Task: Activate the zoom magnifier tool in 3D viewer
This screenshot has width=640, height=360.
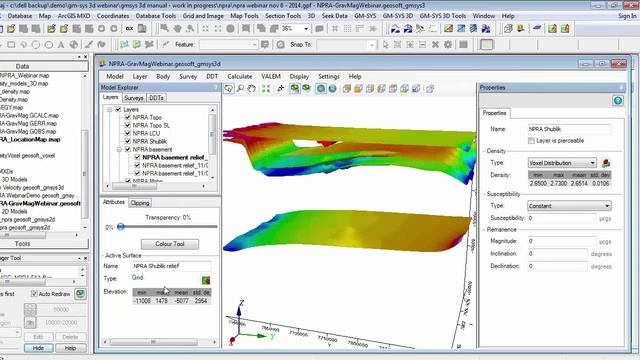Action: click(x=240, y=89)
